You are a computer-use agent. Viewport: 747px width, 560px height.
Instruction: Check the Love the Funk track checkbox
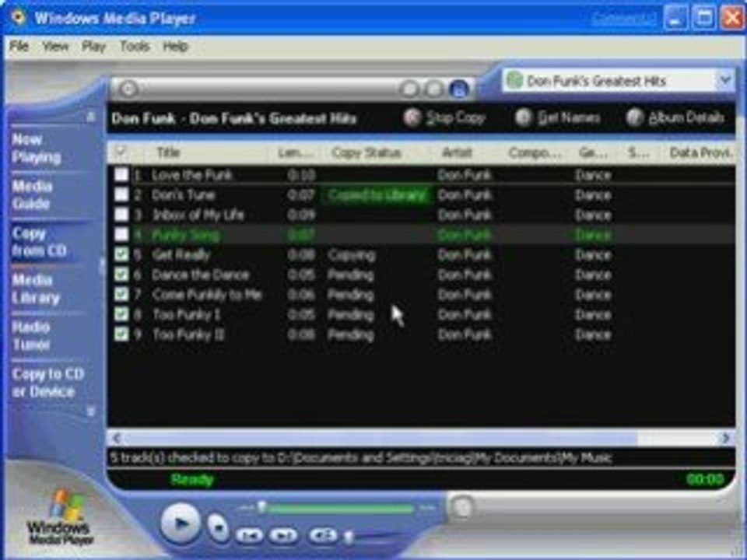pos(121,175)
